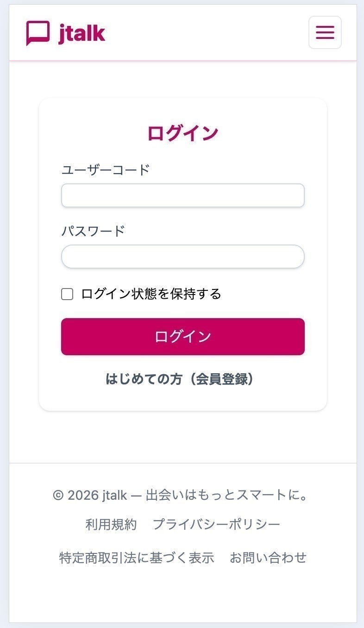
Task: Click the ユーザーコード field label
Action: point(106,170)
